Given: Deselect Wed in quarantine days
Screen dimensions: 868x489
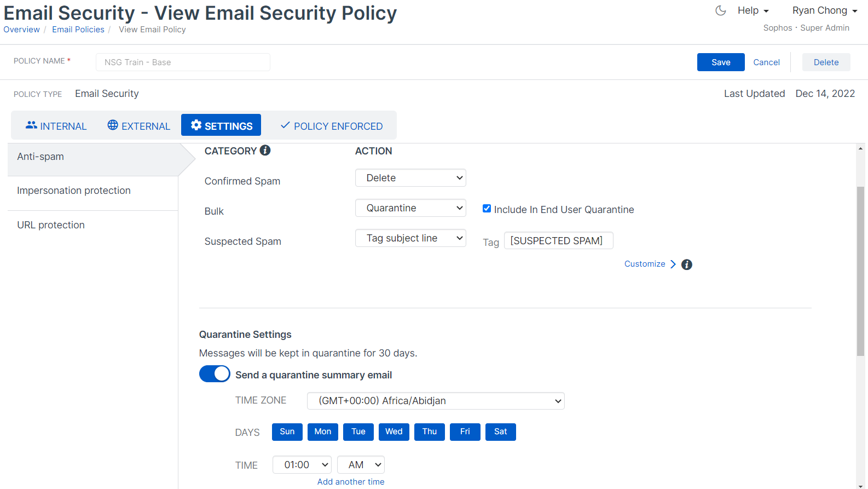Looking at the screenshot, I should (394, 432).
